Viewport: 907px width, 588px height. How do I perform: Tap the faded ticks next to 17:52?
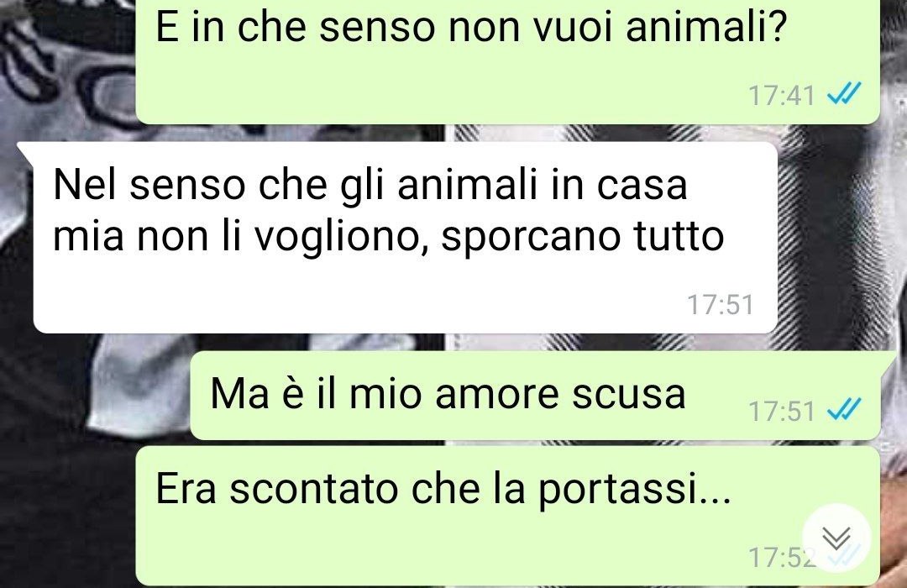point(845,557)
